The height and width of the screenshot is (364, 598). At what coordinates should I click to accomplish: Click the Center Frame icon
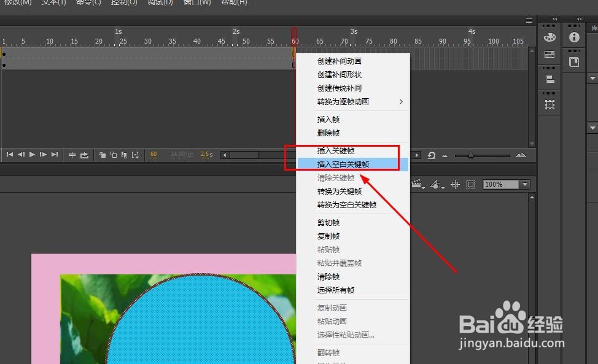(x=72, y=155)
